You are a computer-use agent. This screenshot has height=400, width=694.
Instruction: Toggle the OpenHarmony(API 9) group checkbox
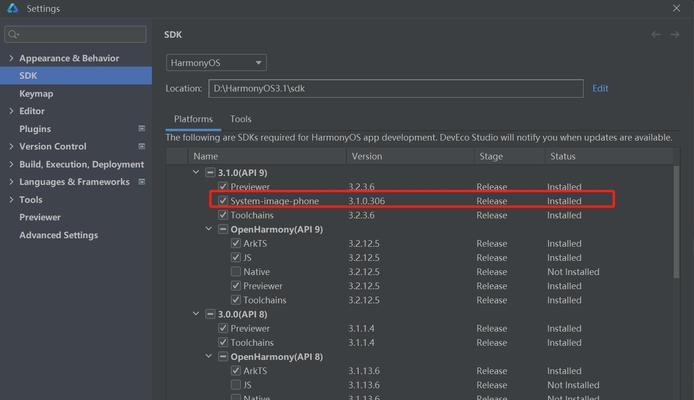[223, 229]
